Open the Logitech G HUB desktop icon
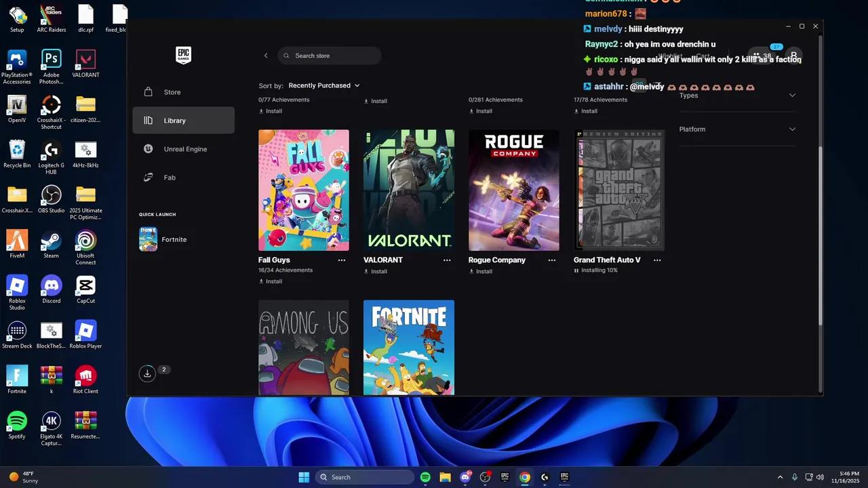 (52, 157)
